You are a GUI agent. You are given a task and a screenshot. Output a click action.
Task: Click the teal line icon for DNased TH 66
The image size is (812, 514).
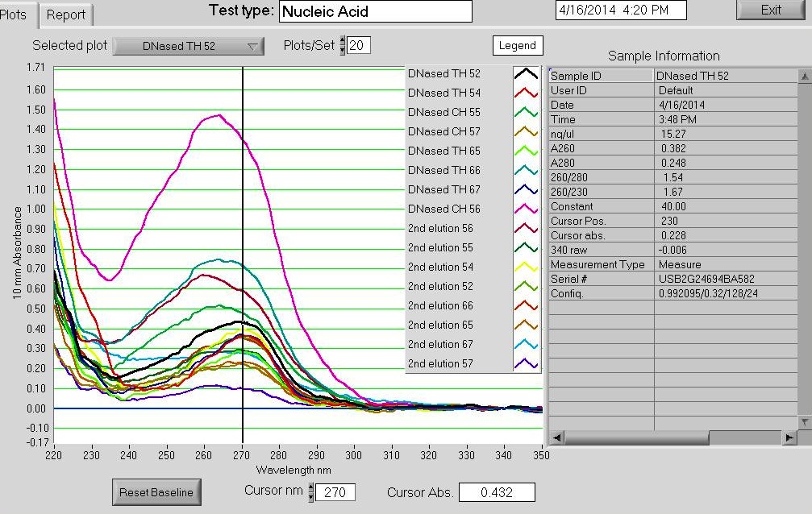pos(525,171)
